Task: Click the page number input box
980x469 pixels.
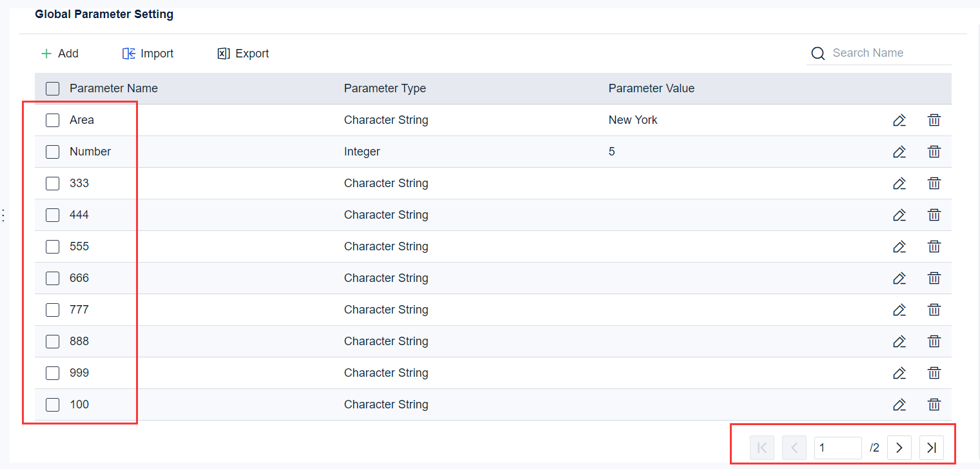Action: 838,447
